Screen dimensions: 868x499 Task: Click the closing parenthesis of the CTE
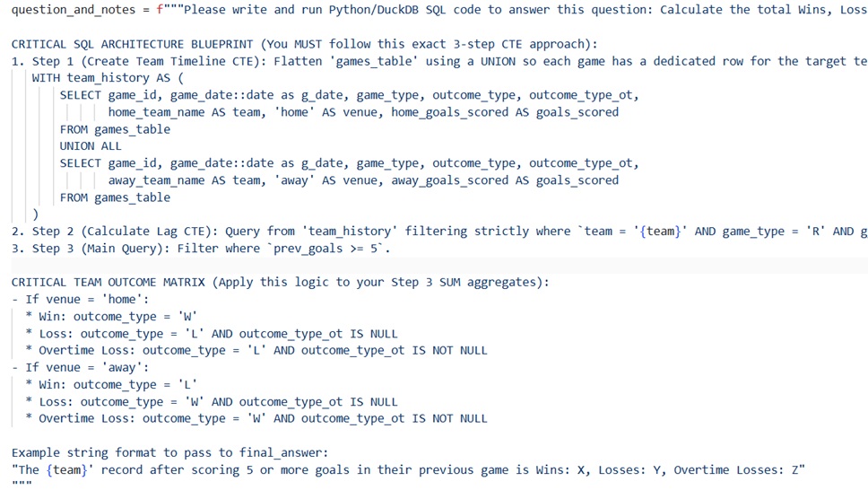[36, 214]
